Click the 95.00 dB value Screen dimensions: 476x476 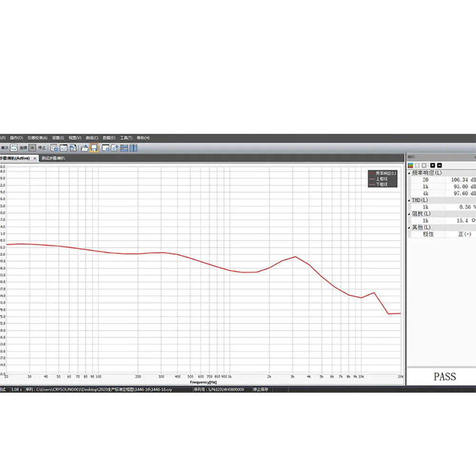[465, 187]
